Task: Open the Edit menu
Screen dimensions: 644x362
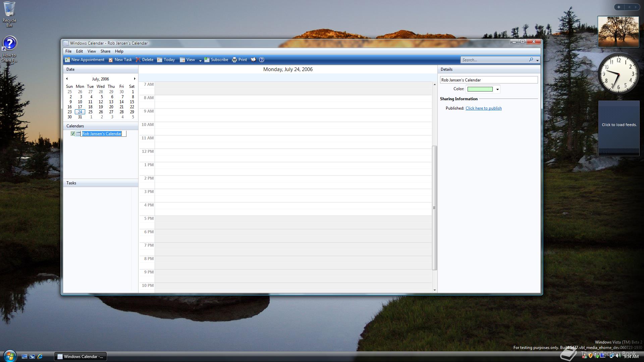Action: (79, 51)
